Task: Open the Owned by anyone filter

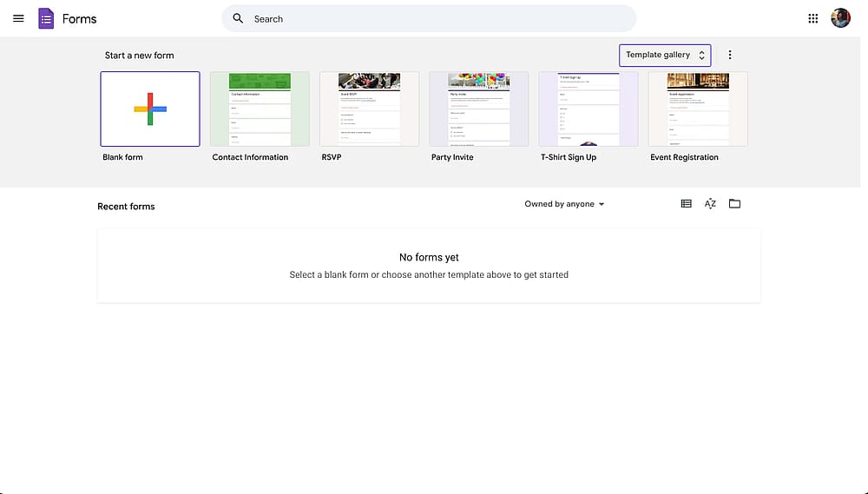Action: point(564,204)
